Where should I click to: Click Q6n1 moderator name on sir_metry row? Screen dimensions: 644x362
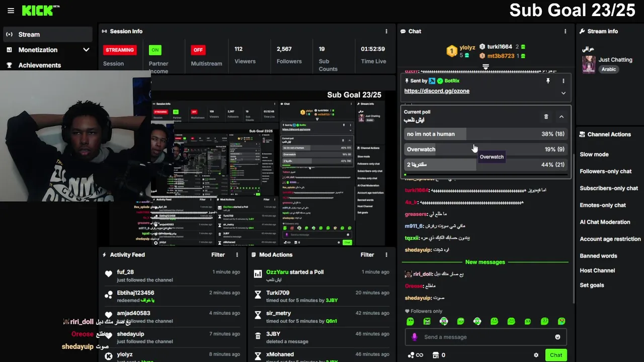coord(331,321)
